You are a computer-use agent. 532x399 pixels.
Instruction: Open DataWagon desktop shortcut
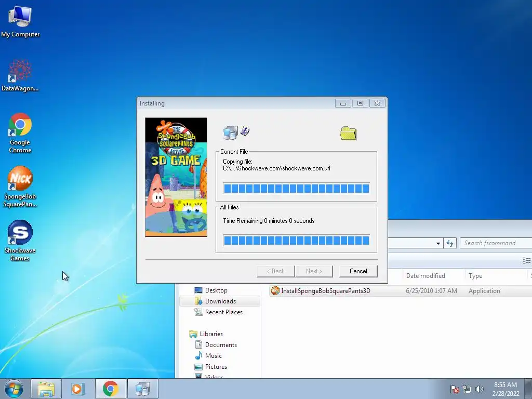coord(20,75)
